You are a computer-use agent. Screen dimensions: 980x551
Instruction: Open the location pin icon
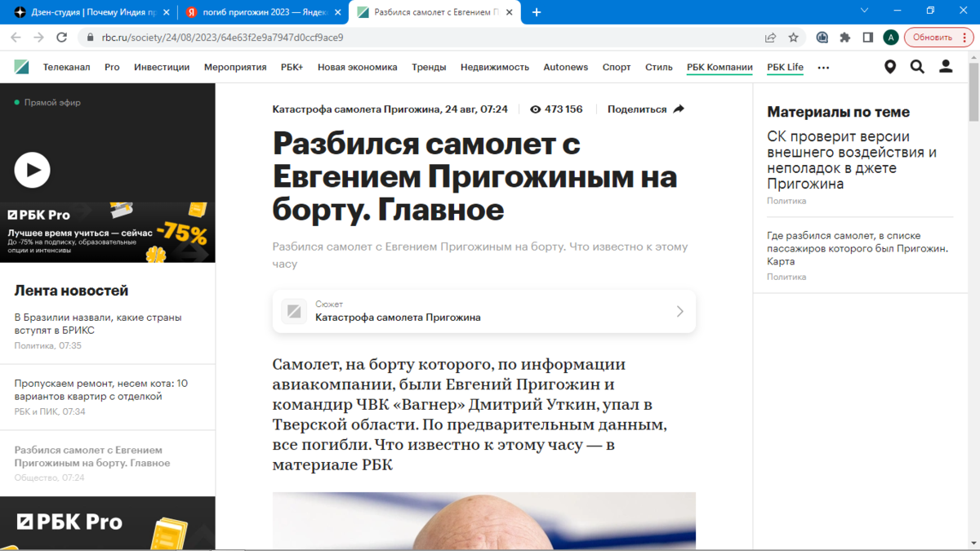890,67
